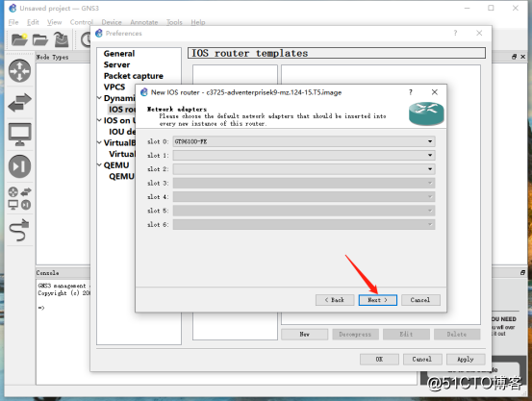Click the router image in wizard header

(426, 114)
